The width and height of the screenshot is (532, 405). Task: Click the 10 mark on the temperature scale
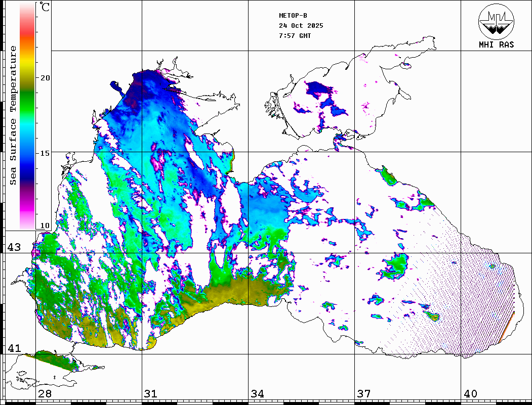point(46,226)
